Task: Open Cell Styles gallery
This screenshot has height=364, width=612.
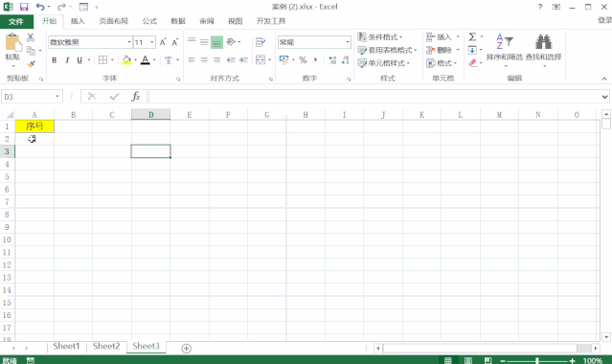Action: click(x=383, y=63)
